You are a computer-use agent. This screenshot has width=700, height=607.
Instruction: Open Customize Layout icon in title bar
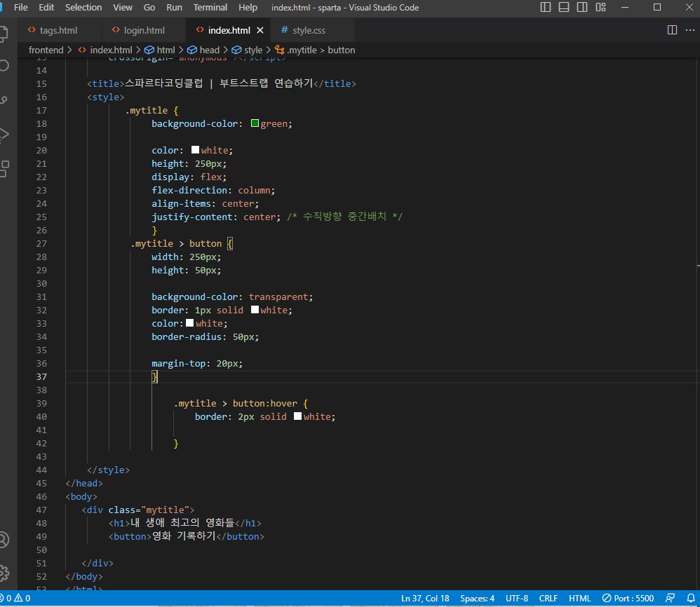coord(601,7)
